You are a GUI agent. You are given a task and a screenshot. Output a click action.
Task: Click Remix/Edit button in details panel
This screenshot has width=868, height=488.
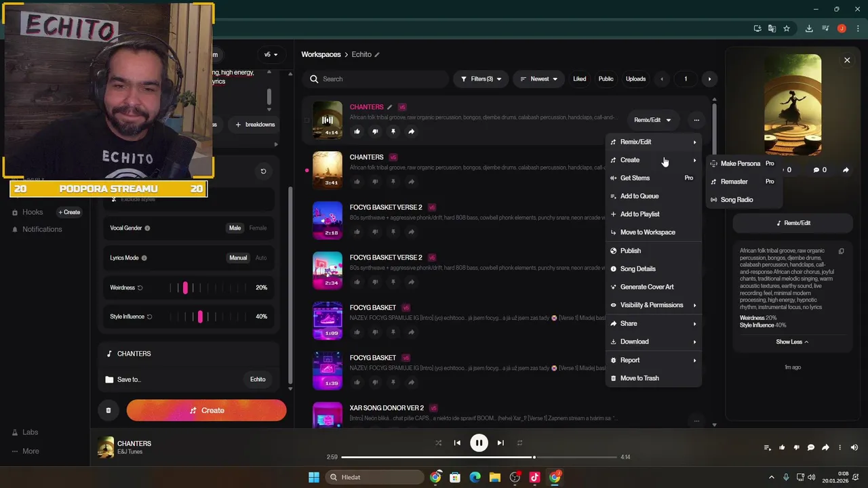pos(793,223)
